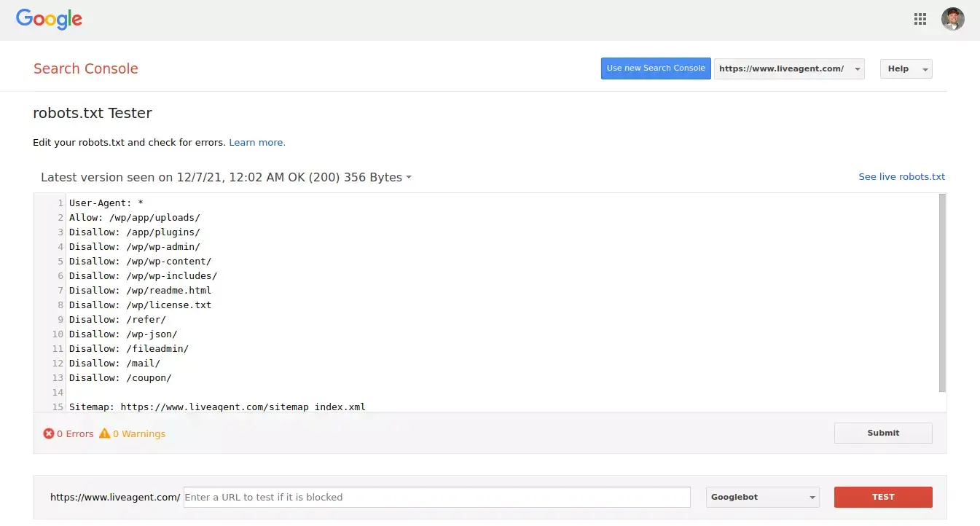This screenshot has height=526, width=980.
Task: Click the Use new Search Console button
Action: 655,68
